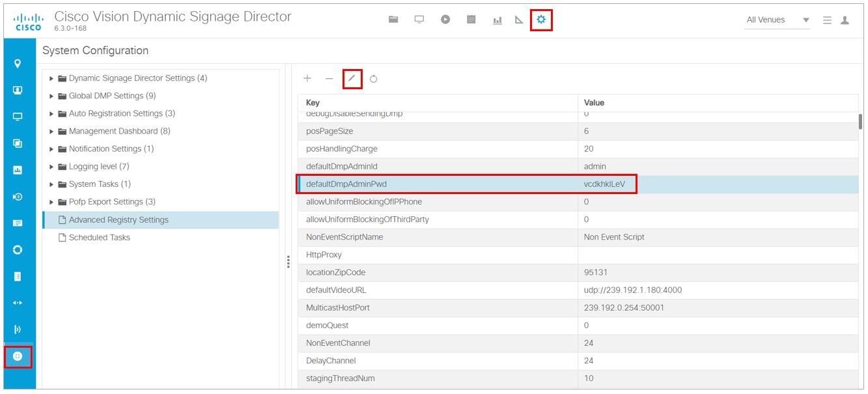Image resolution: width=868 pixels, height=394 pixels.
Task: Open the calendar icon in top toolbar
Action: (x=471, y=20)
